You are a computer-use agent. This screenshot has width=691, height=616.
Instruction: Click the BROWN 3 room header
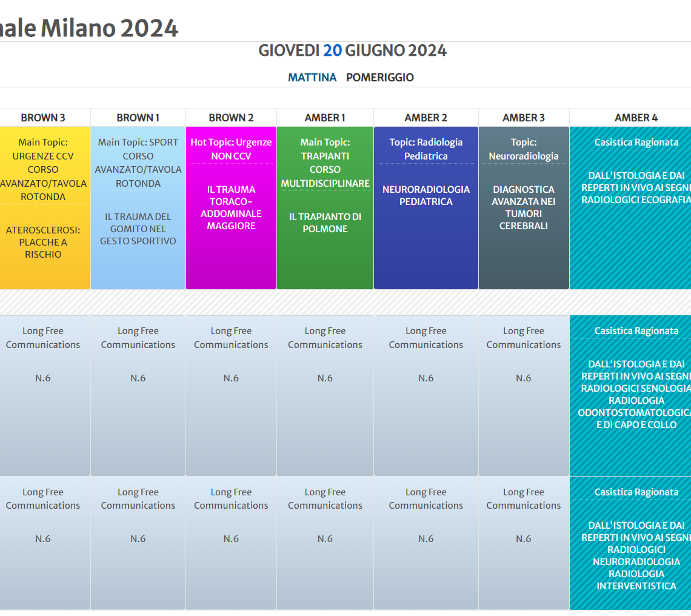[x=43, y=118]
